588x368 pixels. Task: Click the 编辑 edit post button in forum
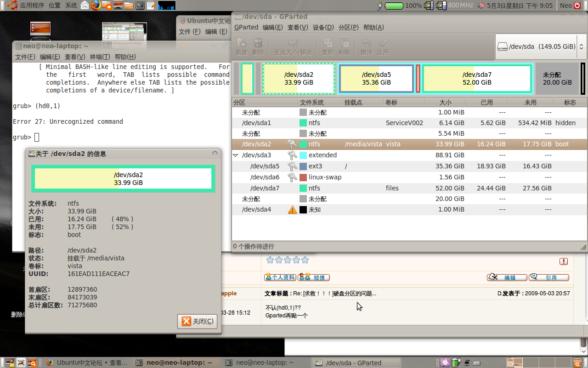coord(507,277)
